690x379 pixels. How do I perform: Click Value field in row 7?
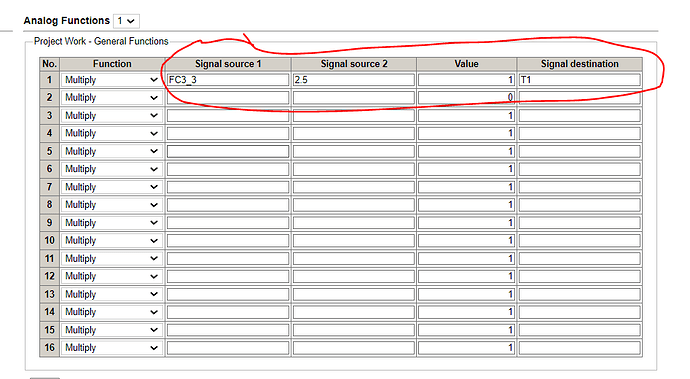[466, 187]
